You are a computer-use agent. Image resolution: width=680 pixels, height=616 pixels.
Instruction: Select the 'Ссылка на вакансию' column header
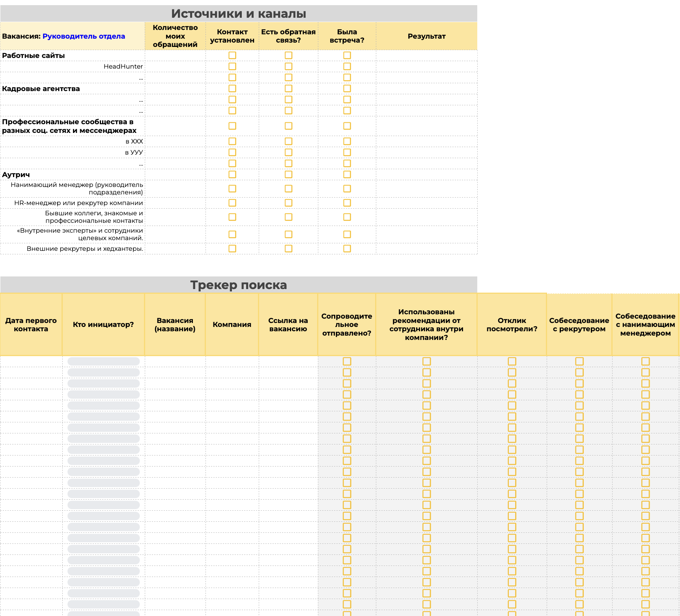tap(288, 325)
